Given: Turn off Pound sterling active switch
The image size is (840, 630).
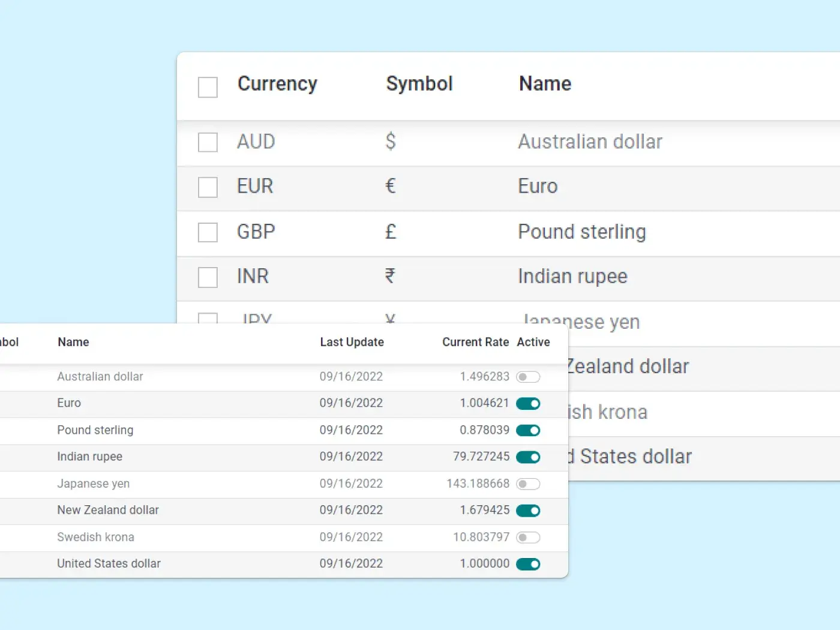Looking at the screenshot, I should point(528,430).
